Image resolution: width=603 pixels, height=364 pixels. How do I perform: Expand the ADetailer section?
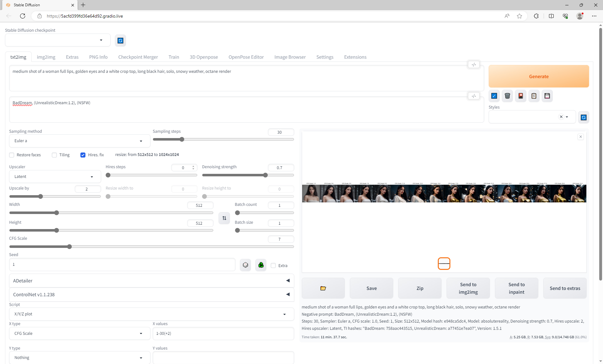click(151, 281)
